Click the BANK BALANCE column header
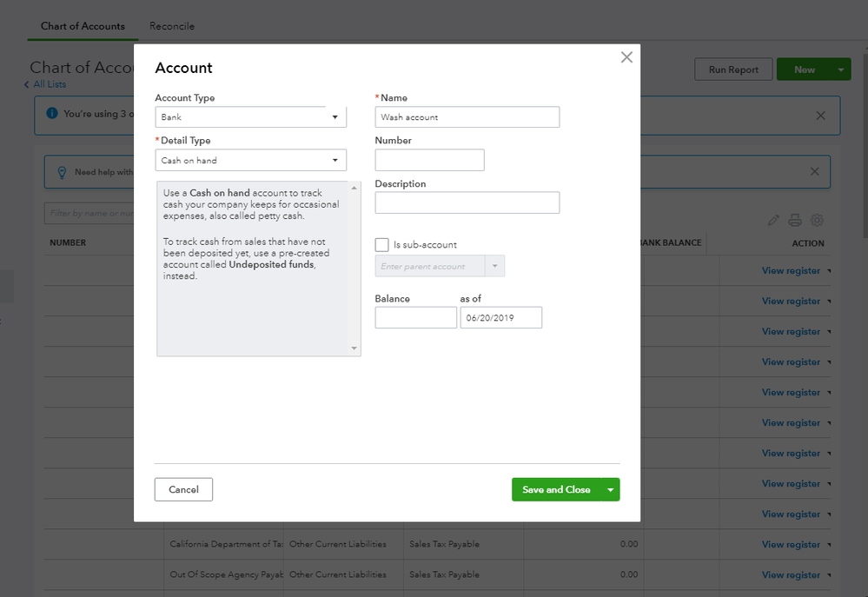 671,242
